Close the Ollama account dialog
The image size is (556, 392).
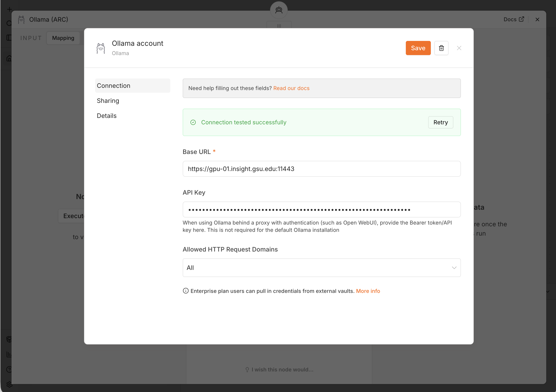(459, 48)
